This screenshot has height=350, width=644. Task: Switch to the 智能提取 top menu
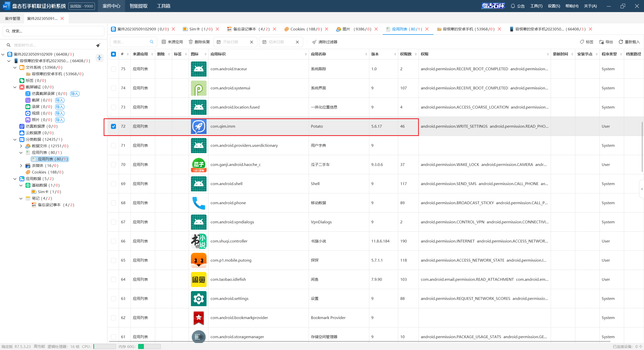pos(139,6)
